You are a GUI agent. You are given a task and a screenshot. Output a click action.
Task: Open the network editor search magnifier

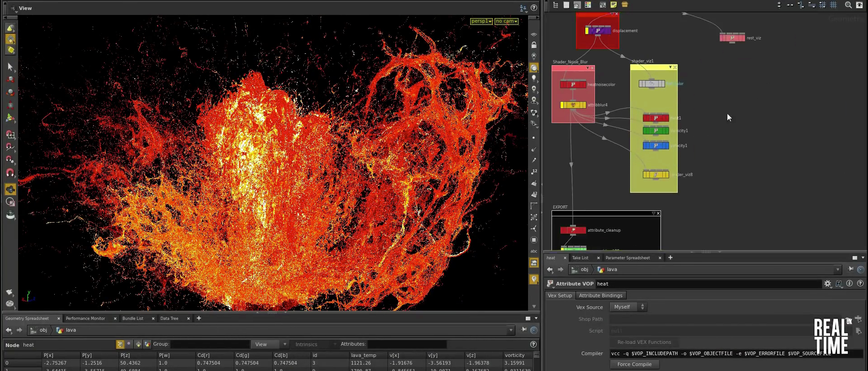pyautogui.click(x=848, y=5)
